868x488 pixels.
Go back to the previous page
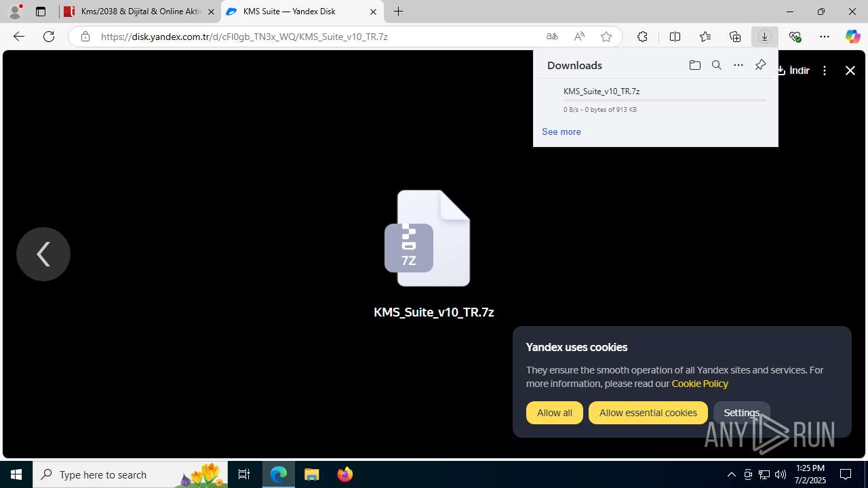[x=19, y=37]
